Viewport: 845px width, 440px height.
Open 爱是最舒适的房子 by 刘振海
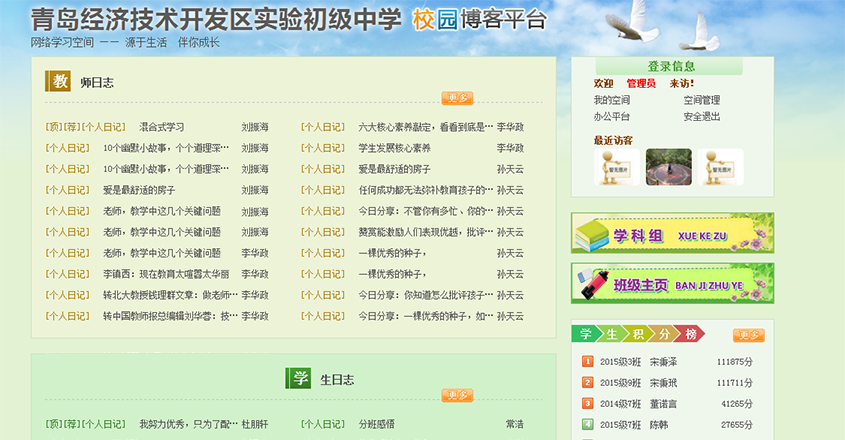pos(139,190)
